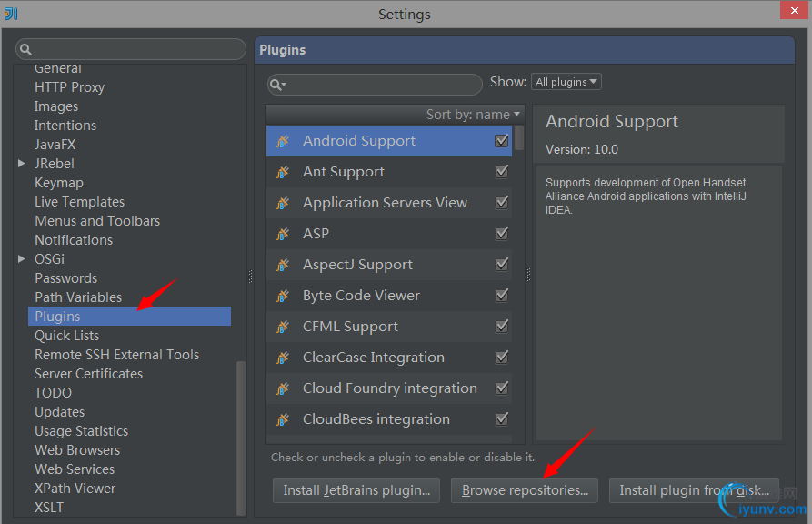Click the ClearCase Integration plugin icon
The image size is (812, 524).
coord(283,358)
